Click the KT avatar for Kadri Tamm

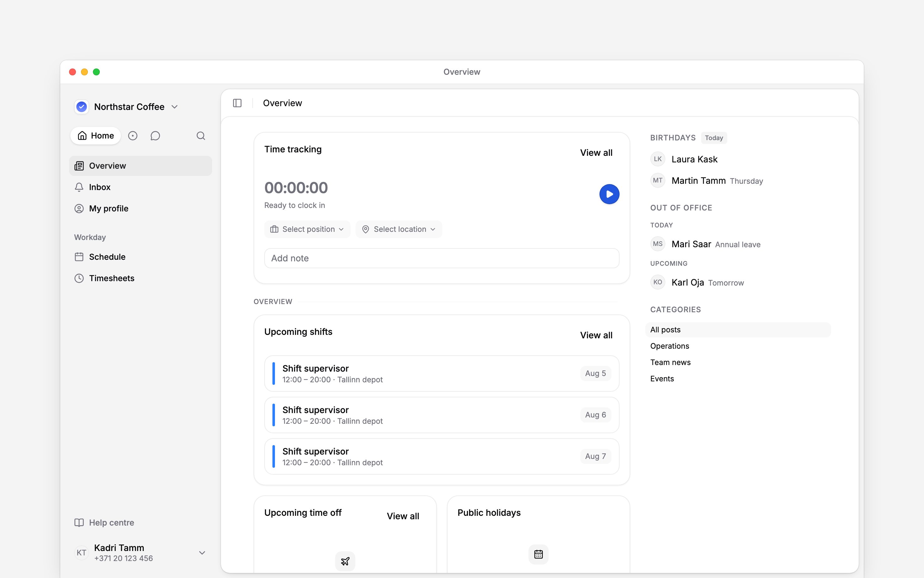(x=81, y=553)
